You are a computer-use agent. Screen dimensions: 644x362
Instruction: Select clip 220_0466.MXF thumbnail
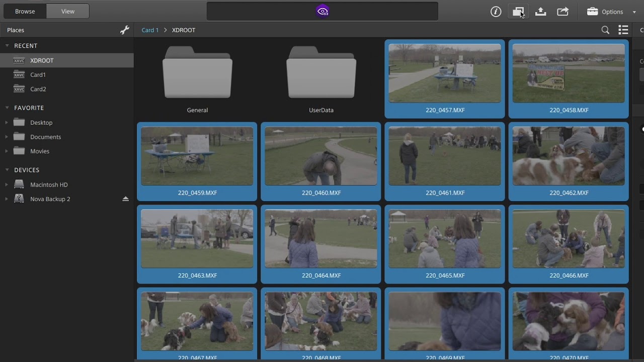coord(569,239)
